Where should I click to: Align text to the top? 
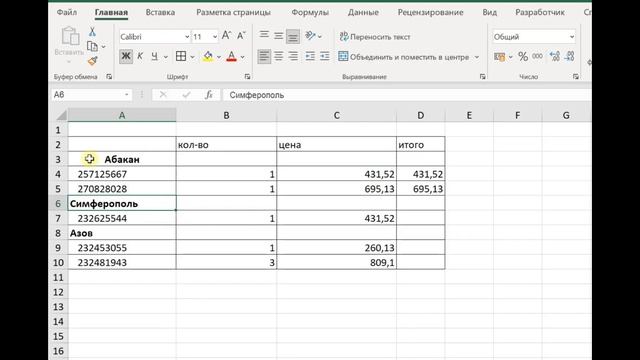pyautogui.click(x=264, y=35)
